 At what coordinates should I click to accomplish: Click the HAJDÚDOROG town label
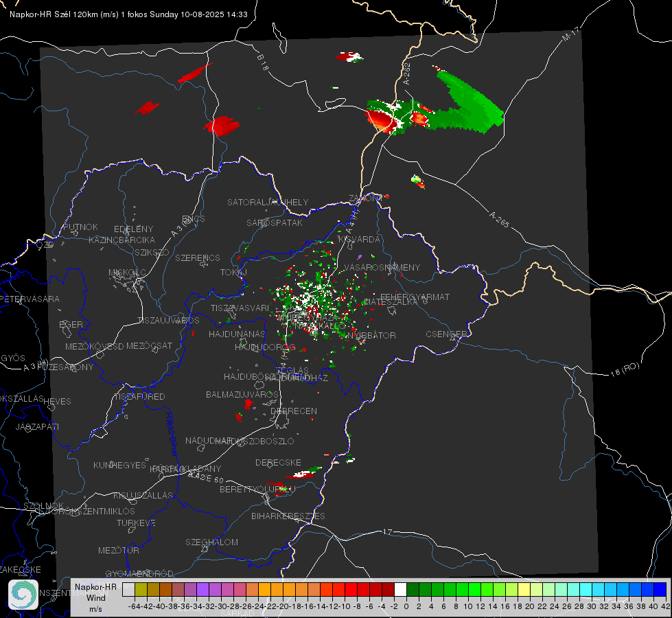coord(265,347)
